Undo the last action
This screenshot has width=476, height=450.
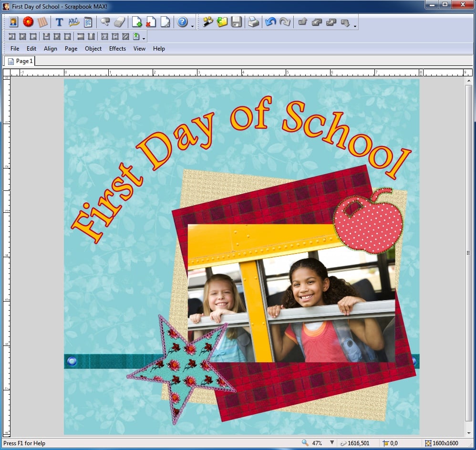[x=270, y=22]
